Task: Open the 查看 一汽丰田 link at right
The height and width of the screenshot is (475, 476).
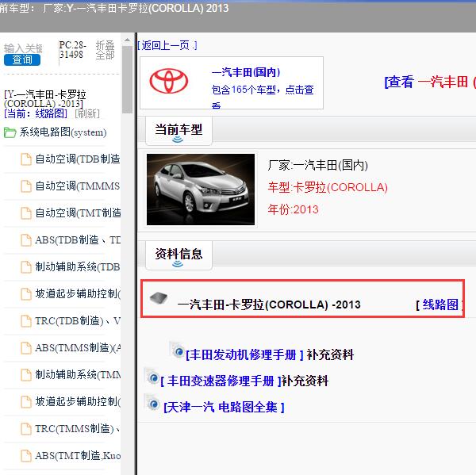Action: tap(429, 82)
